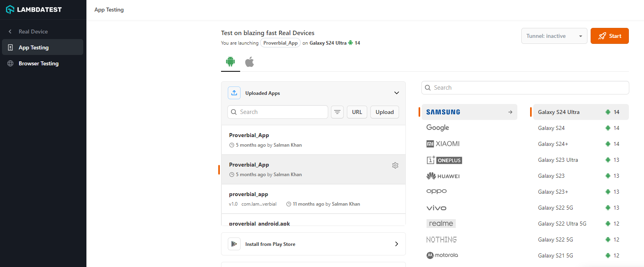
Task: Go back using Real Device arrow
Action: pyautogui.click(x=10, y=31)
